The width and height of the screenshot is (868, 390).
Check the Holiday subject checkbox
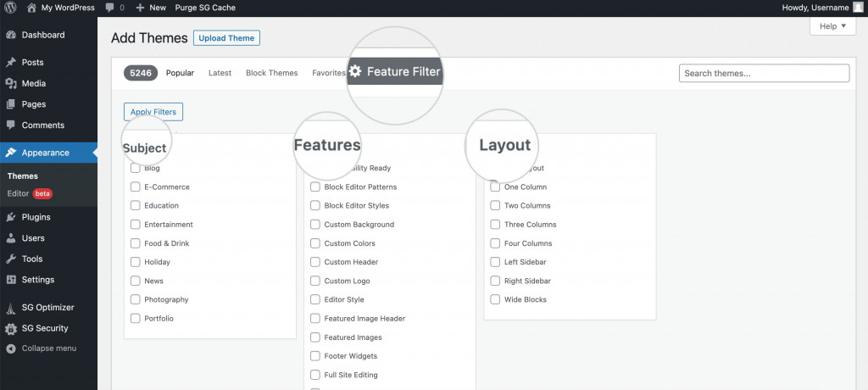(x=135, y=262)
